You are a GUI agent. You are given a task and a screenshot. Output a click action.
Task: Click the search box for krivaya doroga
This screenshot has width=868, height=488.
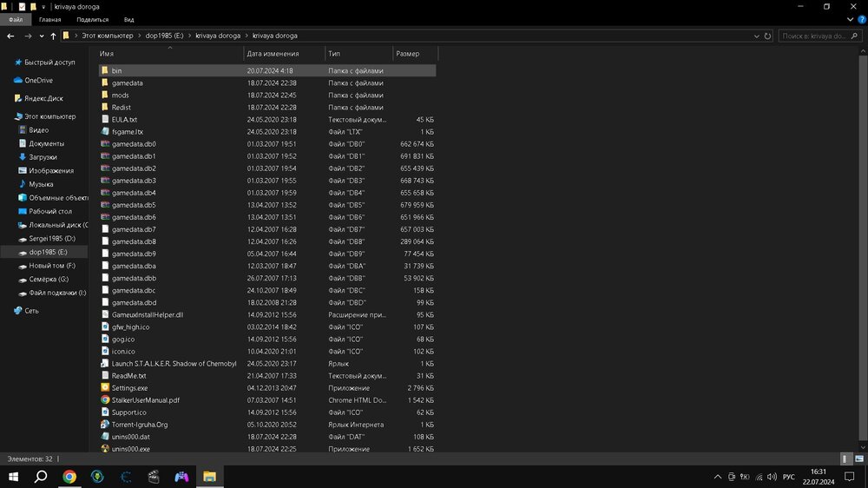pos(820,36)
